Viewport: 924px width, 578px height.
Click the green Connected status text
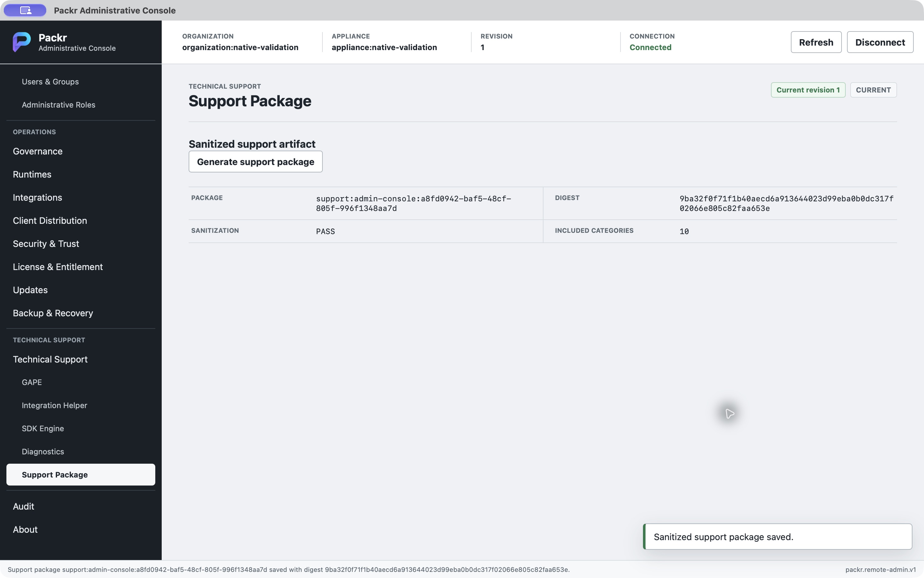pyautogui.click(x=650, y=48)
